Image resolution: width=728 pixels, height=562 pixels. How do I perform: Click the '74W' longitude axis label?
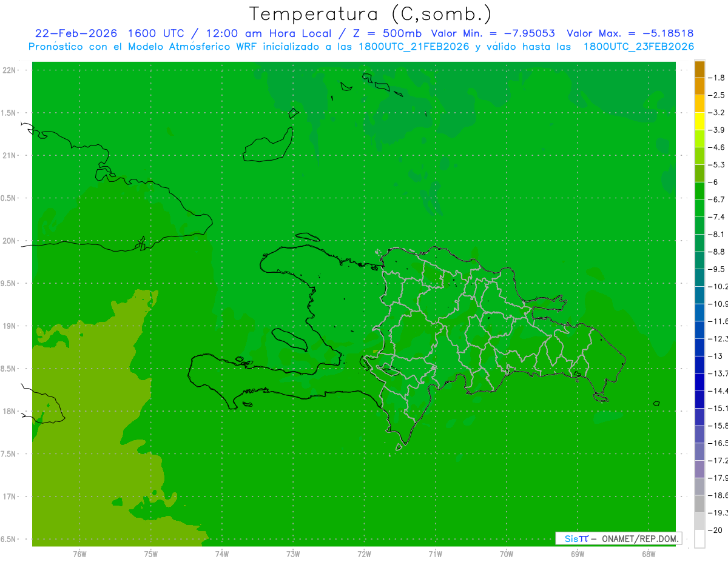[222, 554]
